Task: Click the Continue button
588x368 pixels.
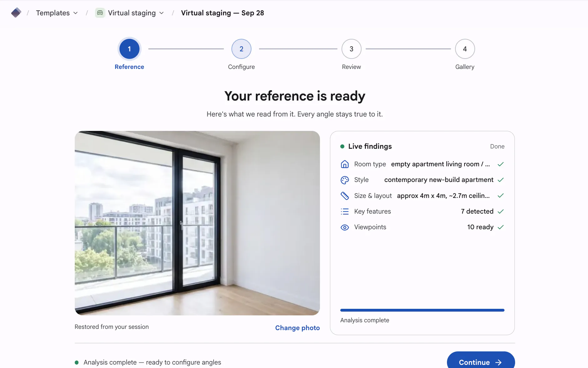Action: (x=481, y=360)
